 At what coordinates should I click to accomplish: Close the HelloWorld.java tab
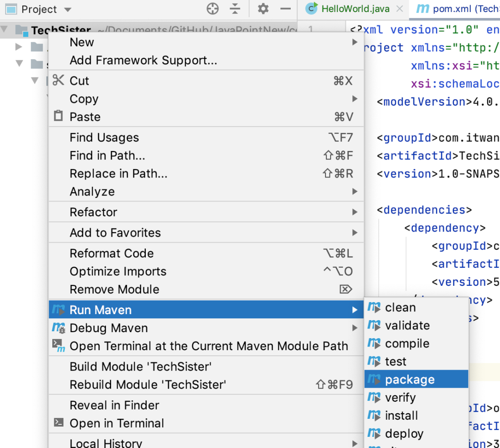(x=400, y=9)
